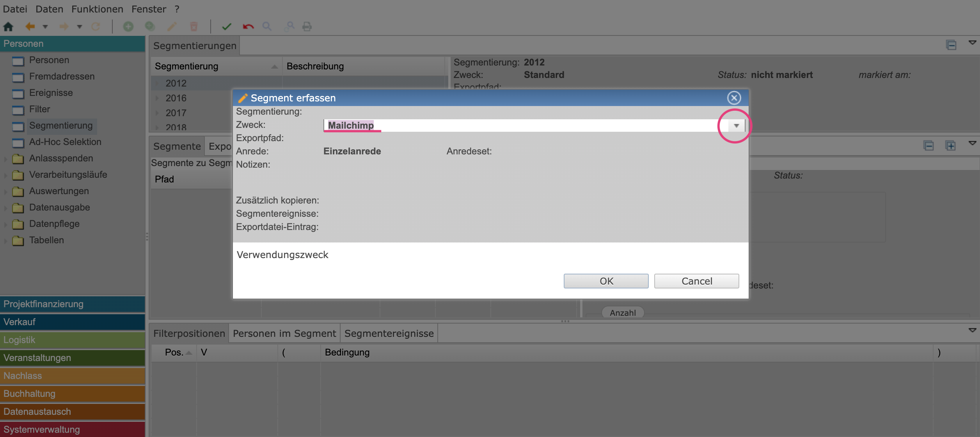The image size is (980, 437).
Task: Click the home icon in toolbar
Action: tap(8, 27)
